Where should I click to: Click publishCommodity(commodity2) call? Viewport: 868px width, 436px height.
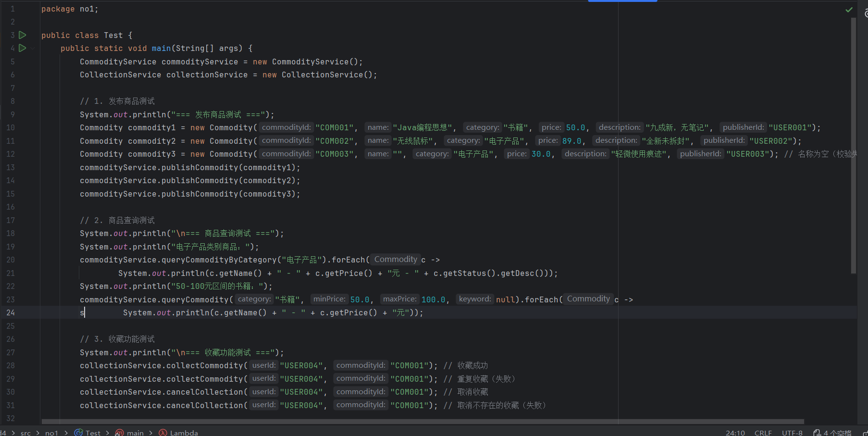(x=190, y=180)
